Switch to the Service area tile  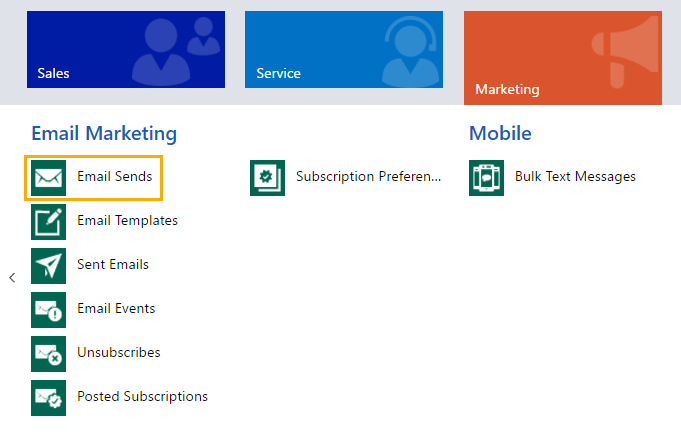click(343, 50)
